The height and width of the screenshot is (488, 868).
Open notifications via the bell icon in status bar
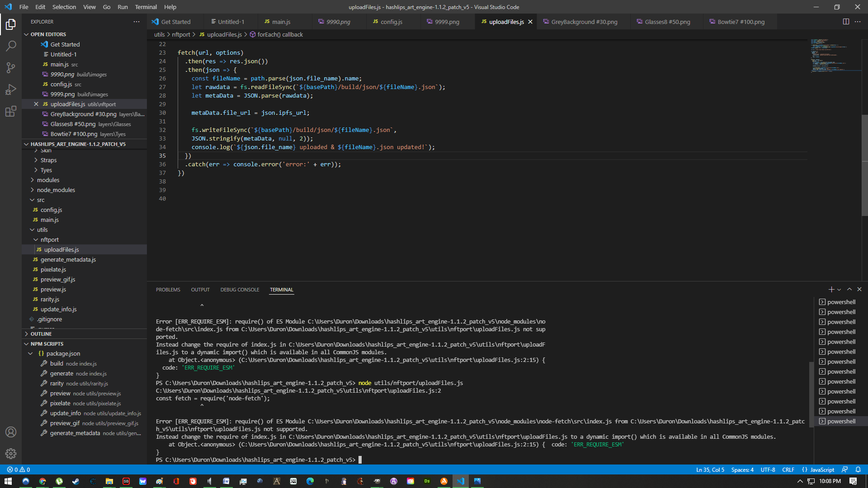859,469
